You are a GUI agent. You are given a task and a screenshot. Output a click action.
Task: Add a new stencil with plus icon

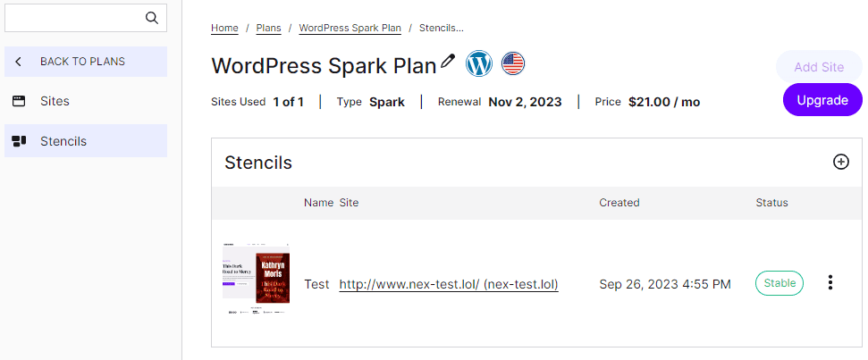pyautogui.click(x=840, y=162)
